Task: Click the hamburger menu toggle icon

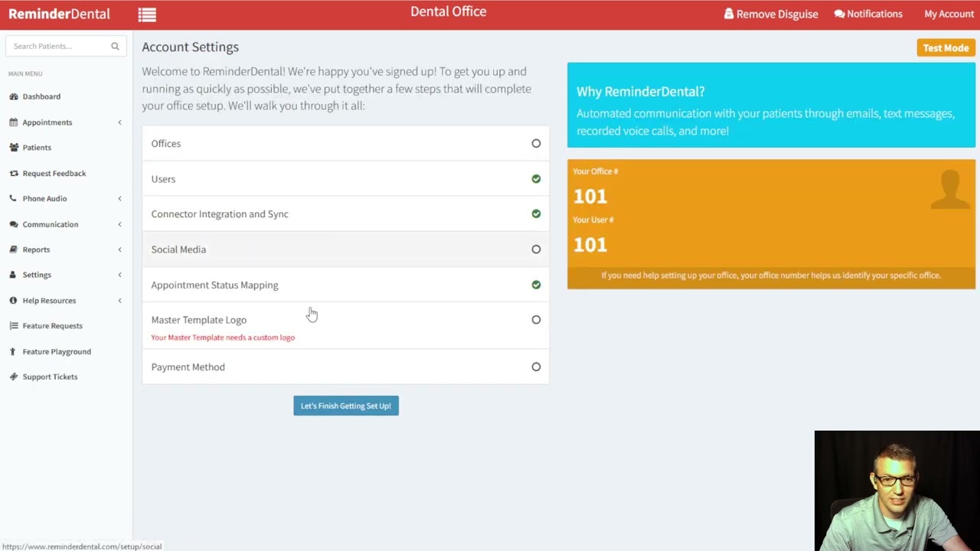Action: pyautogui.click(x=147, y=15)
